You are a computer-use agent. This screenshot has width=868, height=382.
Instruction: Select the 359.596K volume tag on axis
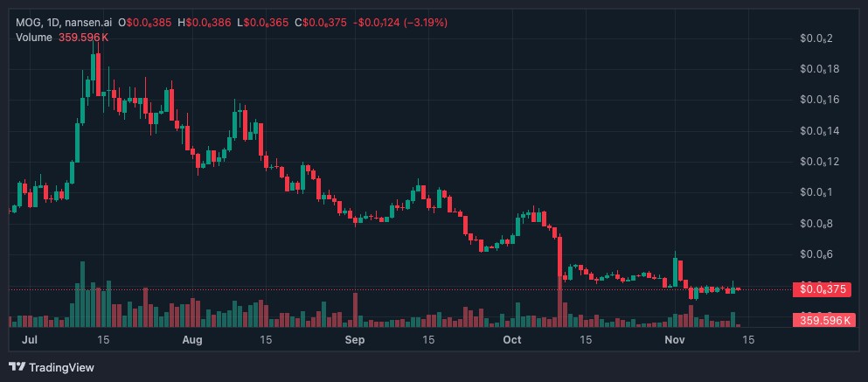[x=821, y=321]
